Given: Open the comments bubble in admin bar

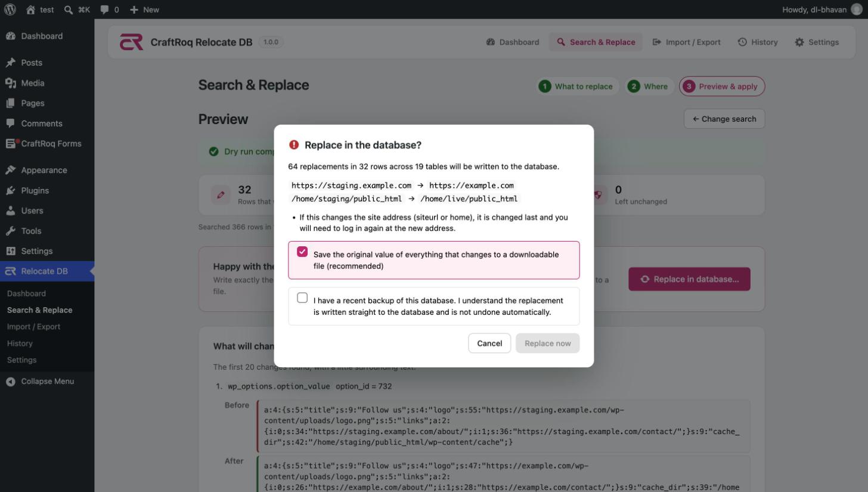Looking at the screenshot, I should coord(109,10).
